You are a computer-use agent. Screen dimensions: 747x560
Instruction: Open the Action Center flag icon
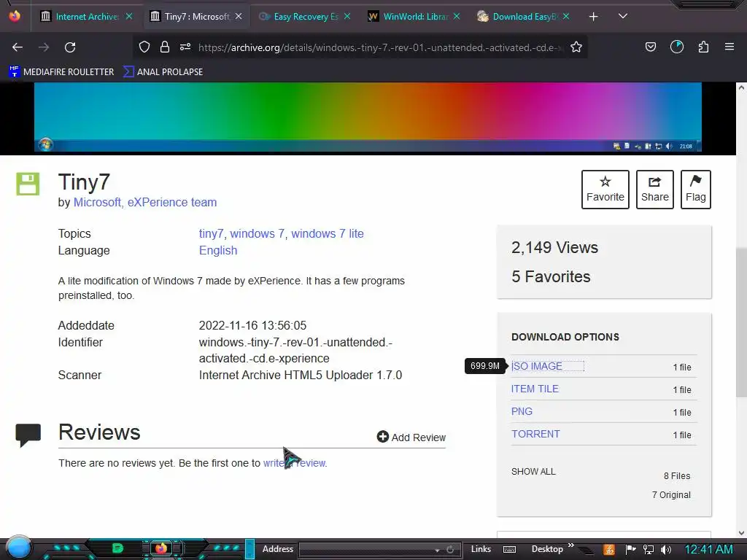pos(631,550)
